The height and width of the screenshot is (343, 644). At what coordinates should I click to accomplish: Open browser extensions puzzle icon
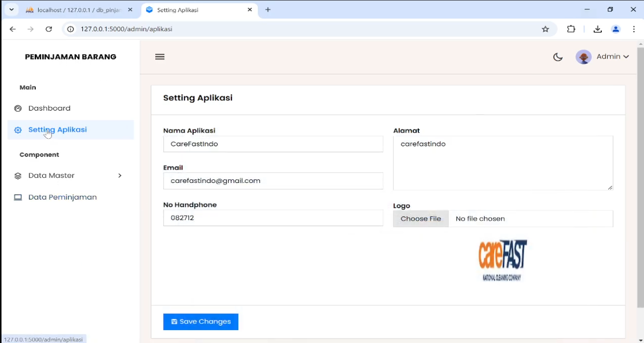point(571,29)
